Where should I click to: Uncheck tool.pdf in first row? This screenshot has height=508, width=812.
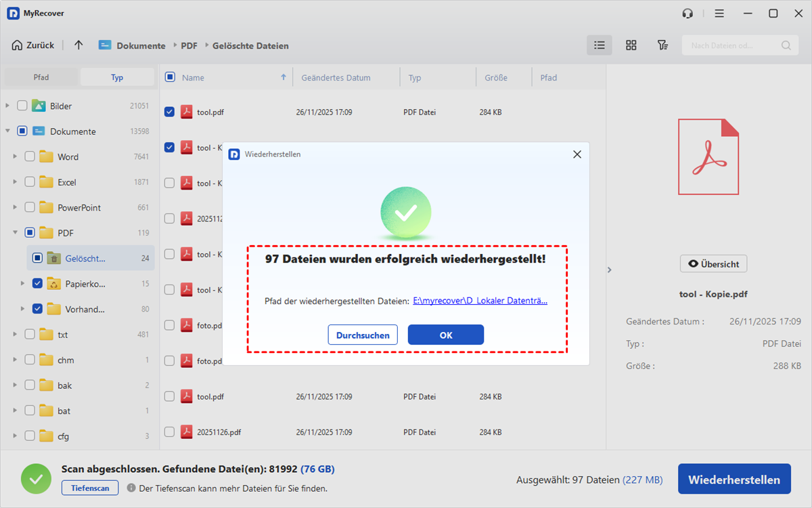pos(169,112)
